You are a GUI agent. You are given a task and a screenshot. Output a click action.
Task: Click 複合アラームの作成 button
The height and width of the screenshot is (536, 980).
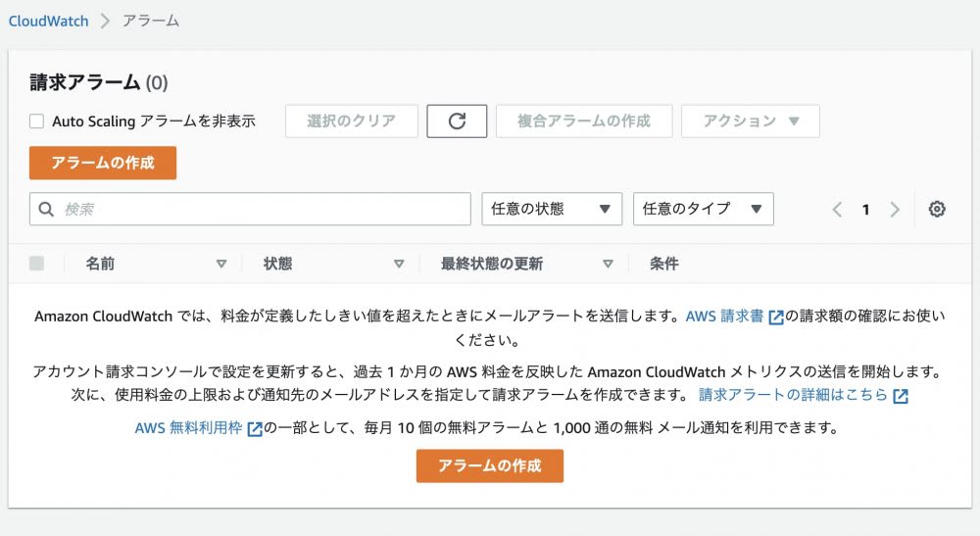point(584,122)
